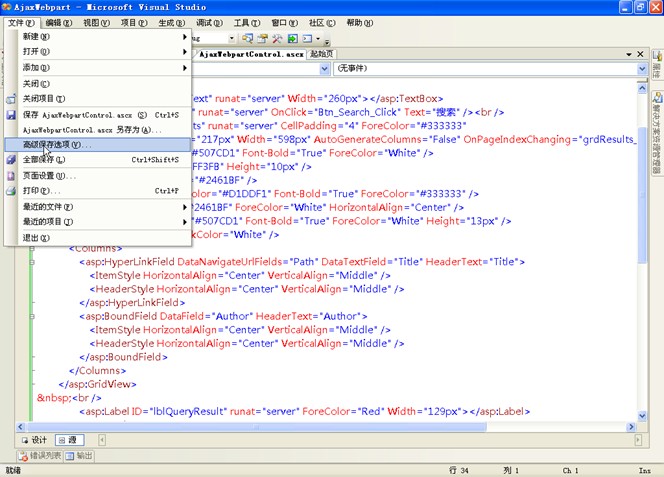Click the horizontal scrollbar left arrow
This screenshot has width=664, height=477.
pos(20,427)
